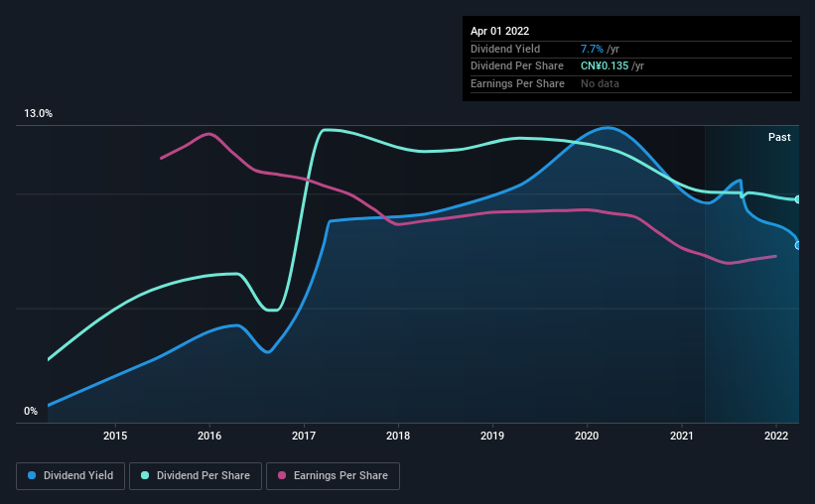Click the 2022 x-axis label

tap(776, 436)
